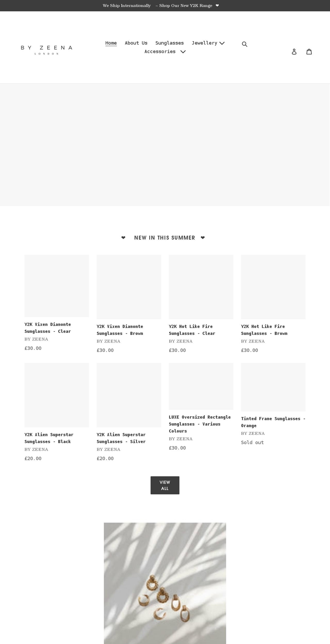330x644 pixels.
Task: Expand the Accessories dropdown menu
Action: coord(160,52)
